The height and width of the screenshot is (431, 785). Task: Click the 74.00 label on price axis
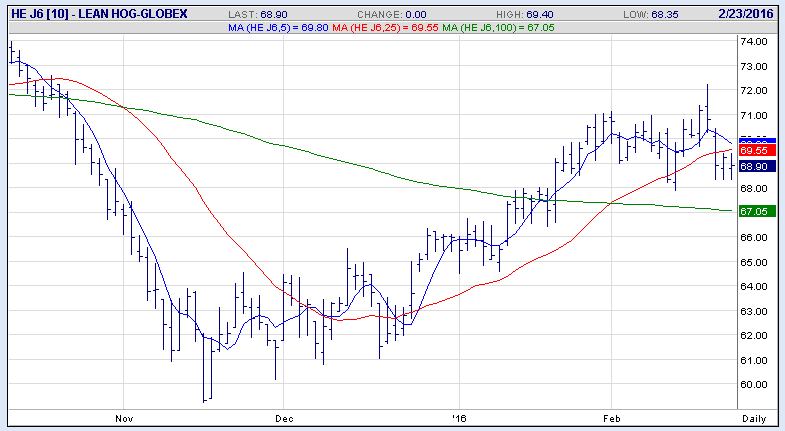(753, 42)
